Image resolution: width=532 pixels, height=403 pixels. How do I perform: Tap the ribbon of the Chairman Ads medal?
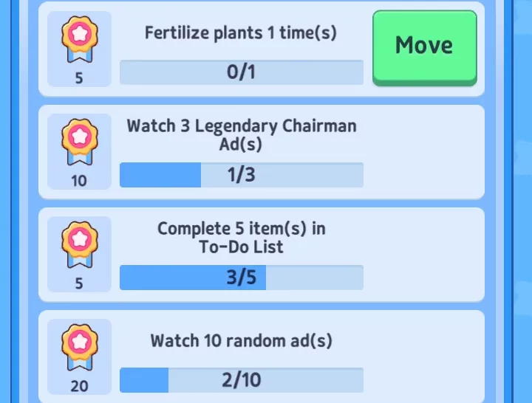click(x=79, y=158)
